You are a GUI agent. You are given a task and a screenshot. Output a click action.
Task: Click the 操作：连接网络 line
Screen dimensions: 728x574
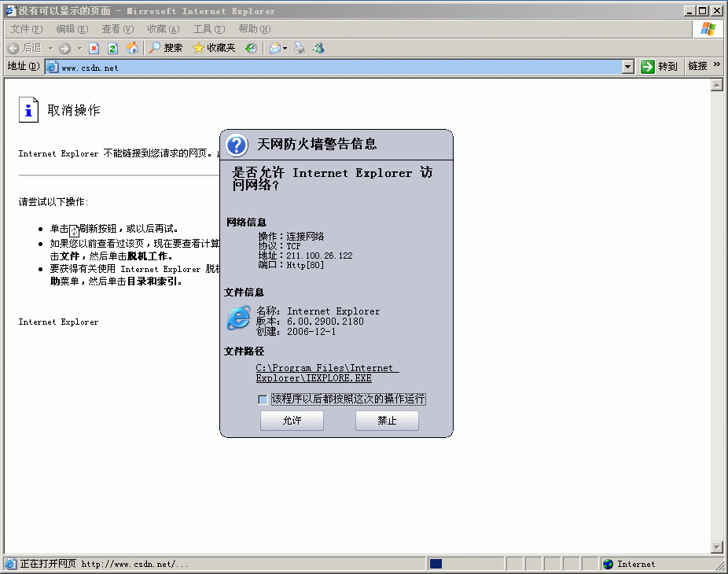tap(291, 237)
